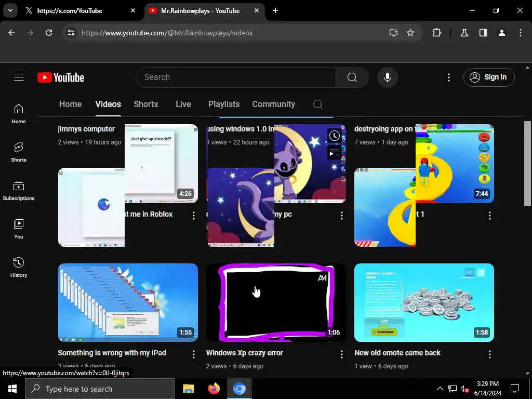Click the browser address bar URL

click(167, 33)
